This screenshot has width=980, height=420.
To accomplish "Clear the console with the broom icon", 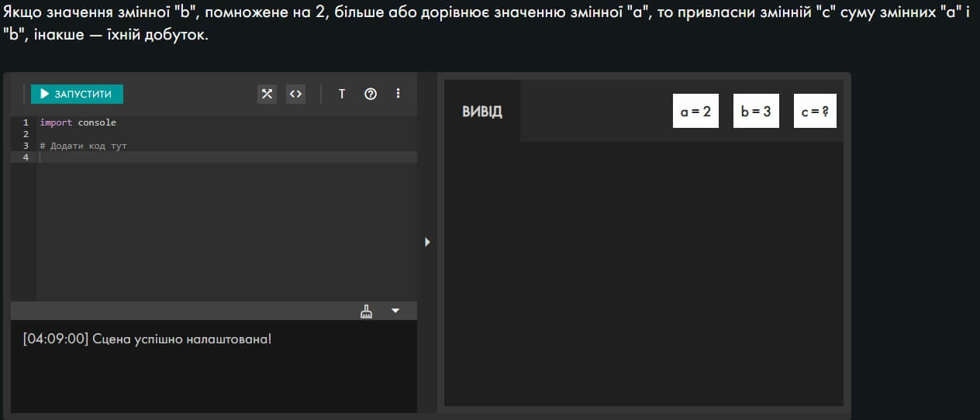I will coord(367,311).
